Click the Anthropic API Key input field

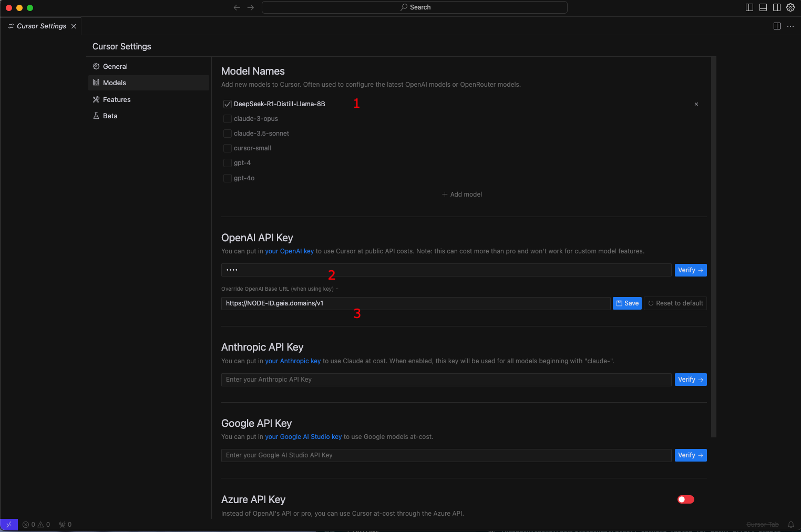pyautogui.click(x=446, y=380)
